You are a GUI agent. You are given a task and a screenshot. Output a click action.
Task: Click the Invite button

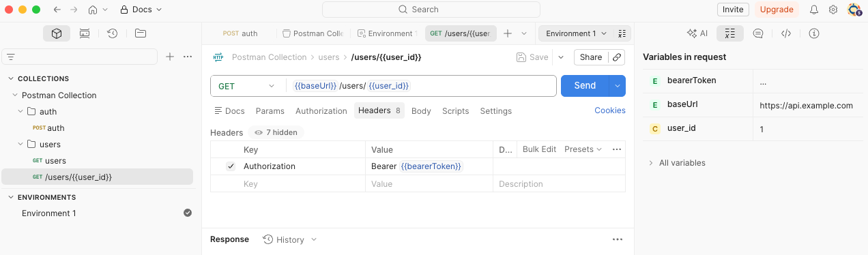[x=733, y=10]
